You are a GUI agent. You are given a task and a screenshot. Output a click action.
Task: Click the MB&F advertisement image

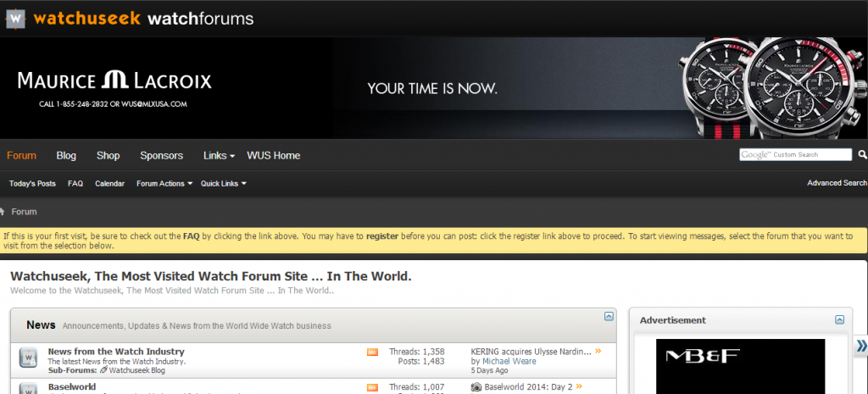(740, 366)
